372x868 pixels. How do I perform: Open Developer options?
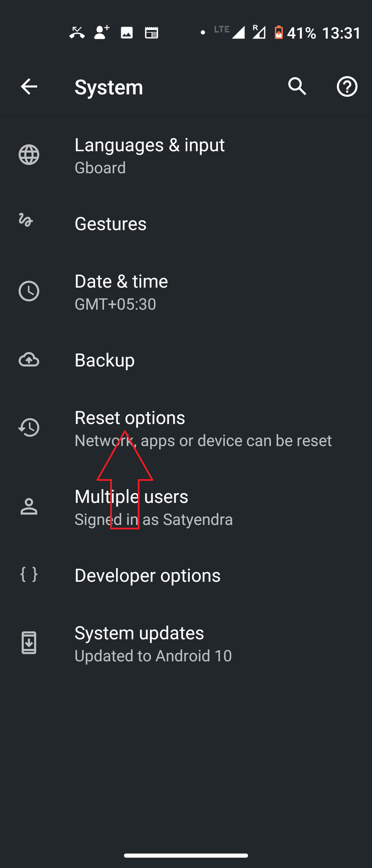(x=186, y=575)
